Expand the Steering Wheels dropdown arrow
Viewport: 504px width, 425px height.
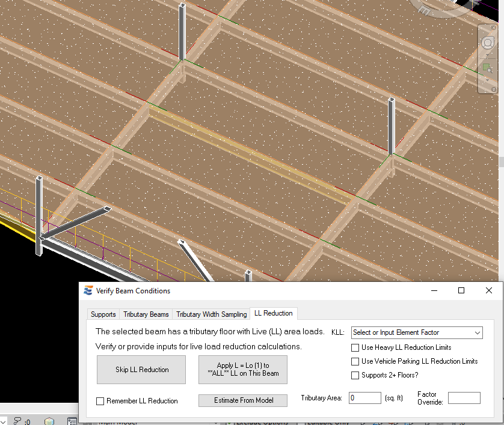click(488, 55)
